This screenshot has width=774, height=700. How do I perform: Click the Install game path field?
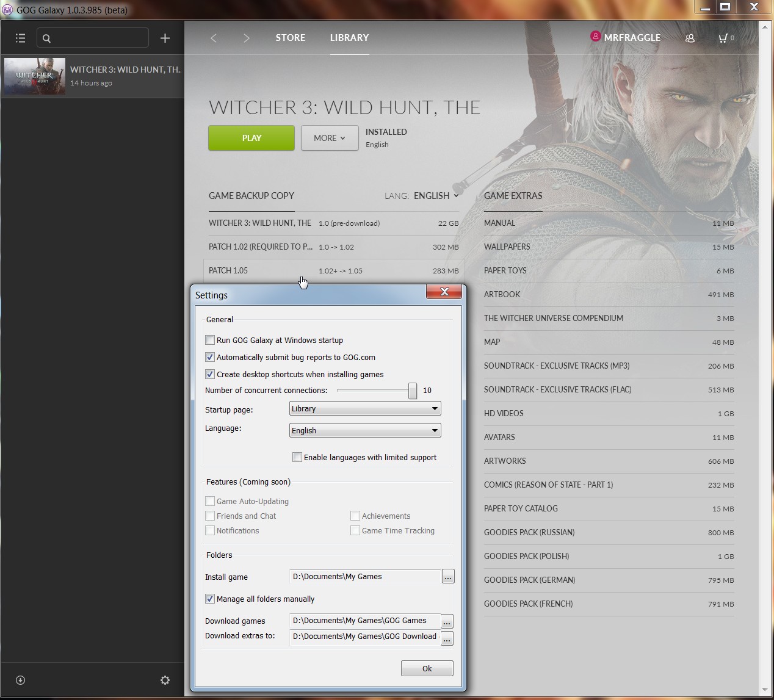(365, 576)
